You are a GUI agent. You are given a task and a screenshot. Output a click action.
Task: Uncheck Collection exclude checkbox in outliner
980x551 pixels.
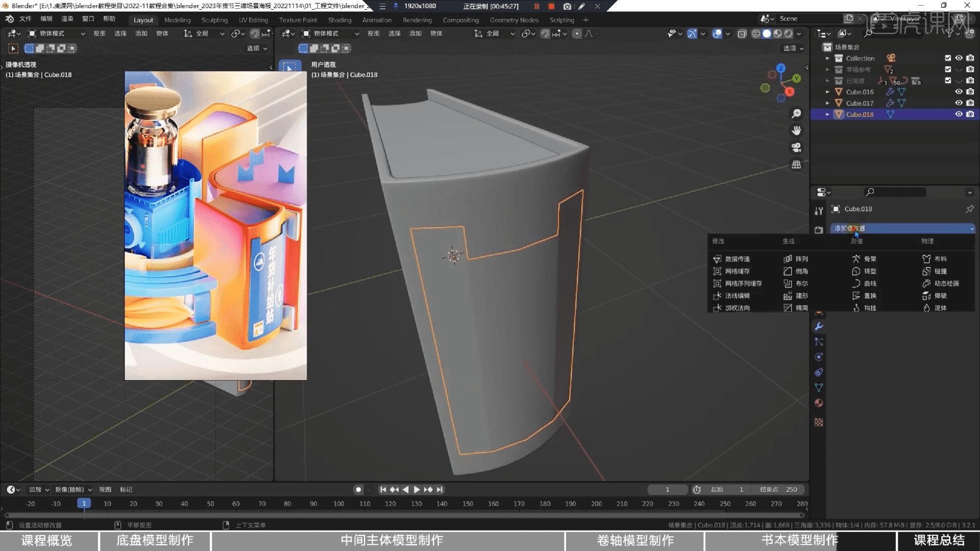(948, 58)
